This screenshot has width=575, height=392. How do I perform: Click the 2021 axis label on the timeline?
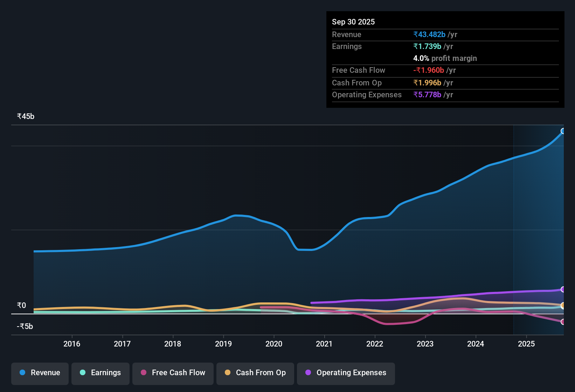pyautogui.click(x=324, y=344)
